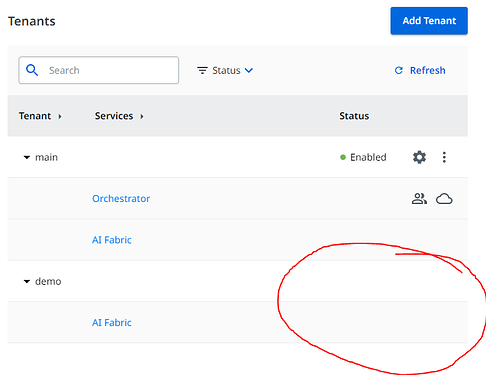This screenshot has height=375, width=486.
Task: Collapse the demo tenant row
Action: (x=27, y=282)
